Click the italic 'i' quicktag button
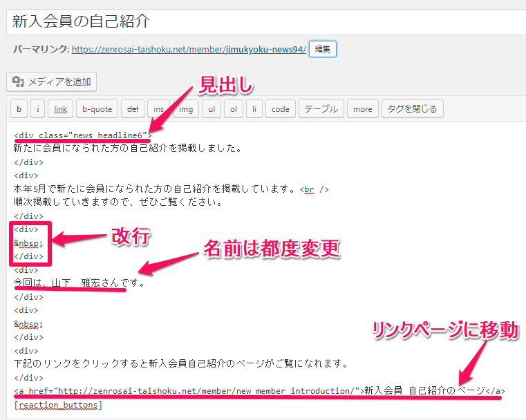Image resolution: width=526 pixels, height=420 pixels. (38, 109)
